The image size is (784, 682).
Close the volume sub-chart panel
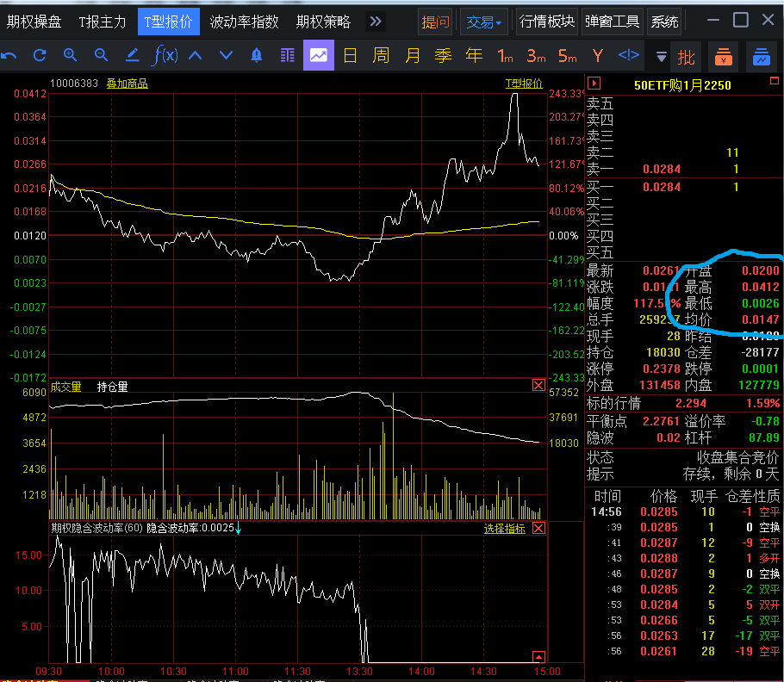(x=538, y=385)
